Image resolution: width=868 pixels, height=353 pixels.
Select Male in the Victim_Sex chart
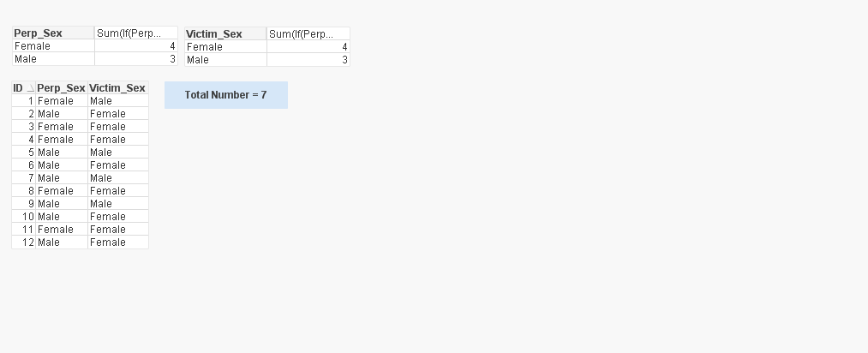coord(199,60)
